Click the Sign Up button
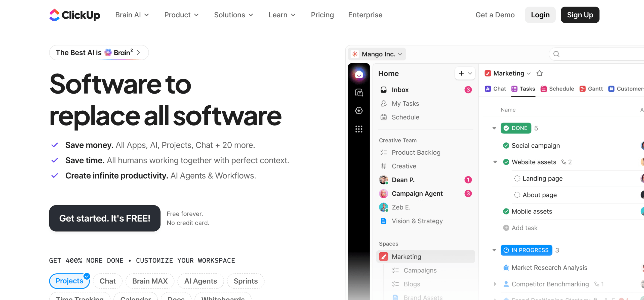644x300 pixels. [580, 15]
